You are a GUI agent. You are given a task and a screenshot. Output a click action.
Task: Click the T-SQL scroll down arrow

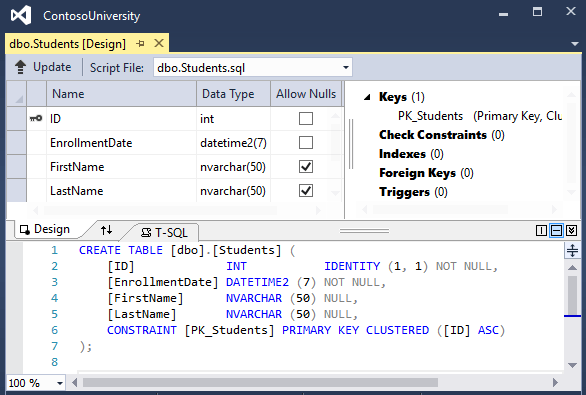pyautogui.click(x=572, y=365)
